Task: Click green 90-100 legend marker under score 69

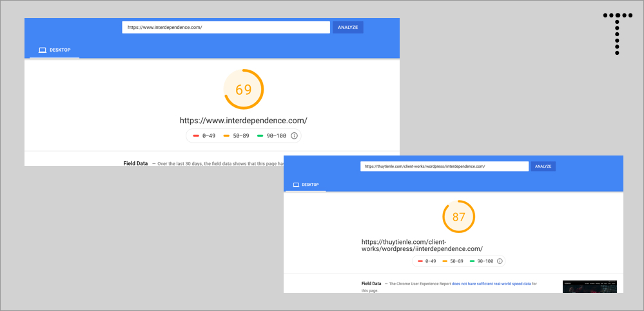Action: coord(260,135)
